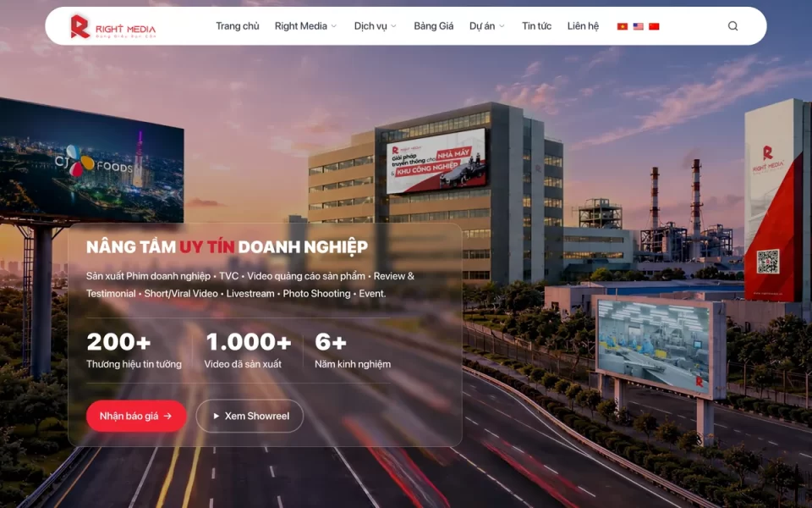
Task: Open the Bảng Giá menu item
Action: [433, 26]
